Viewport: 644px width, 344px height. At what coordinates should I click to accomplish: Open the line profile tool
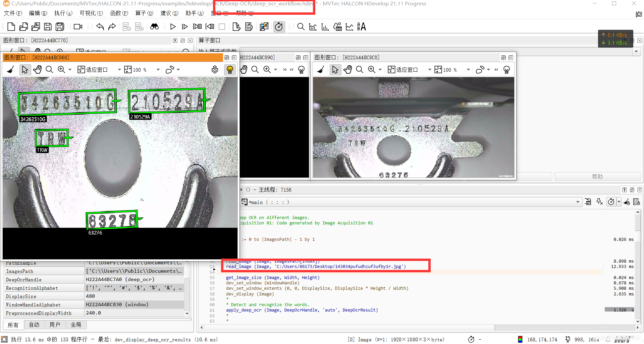click(x=350, y=27)
